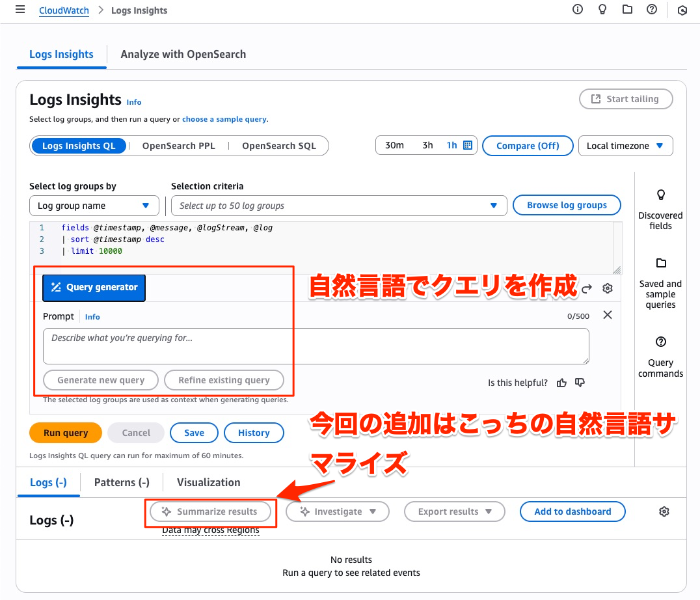Give thumbs up feedback
This screenshot has width=700, height=600.
coord(561,383)
